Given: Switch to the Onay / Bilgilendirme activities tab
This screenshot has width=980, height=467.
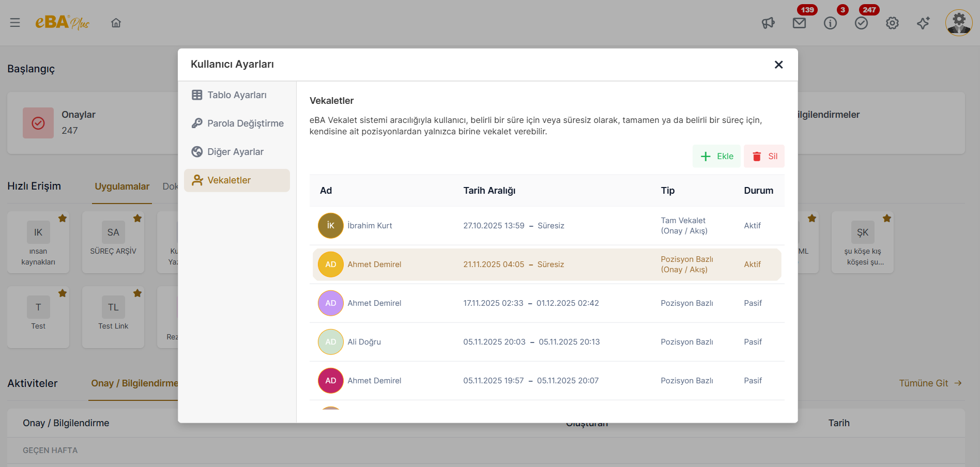Looking at the screenshot, I should [x=134, y=383].
